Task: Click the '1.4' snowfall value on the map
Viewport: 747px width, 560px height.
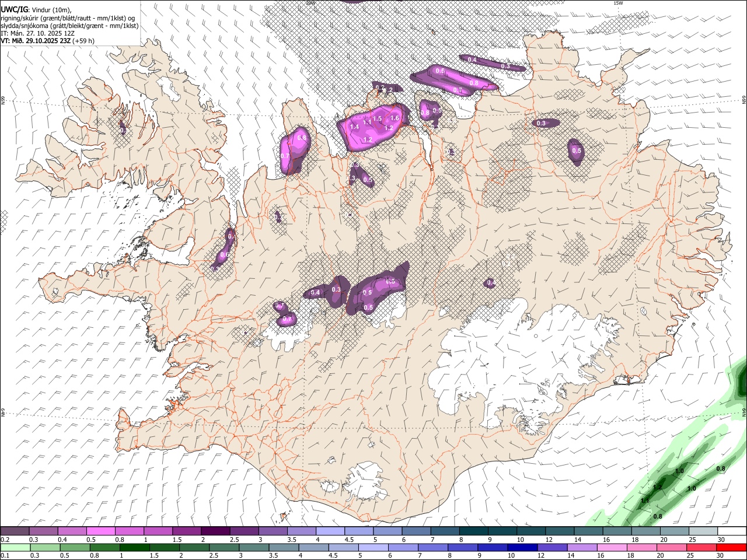Action: (354, 127)
